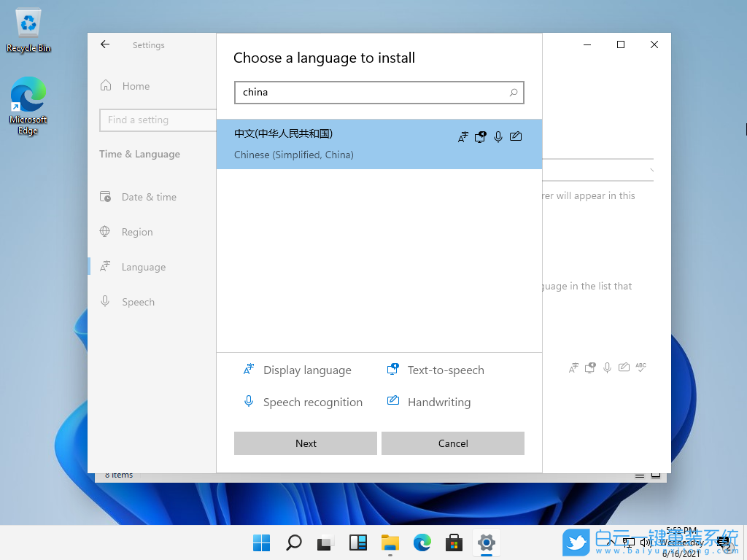Open the volume control in system tray
The height and width of the screenshot is (560, 747).
(646, 542)
